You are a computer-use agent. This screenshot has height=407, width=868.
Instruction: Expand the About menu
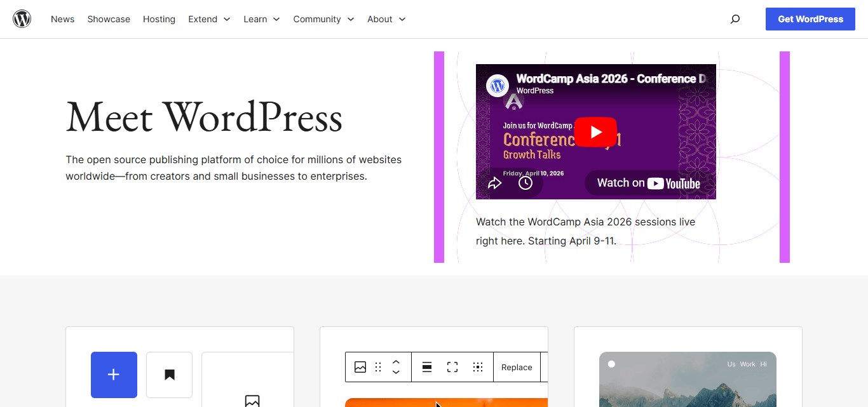click(x=386, y=19)
